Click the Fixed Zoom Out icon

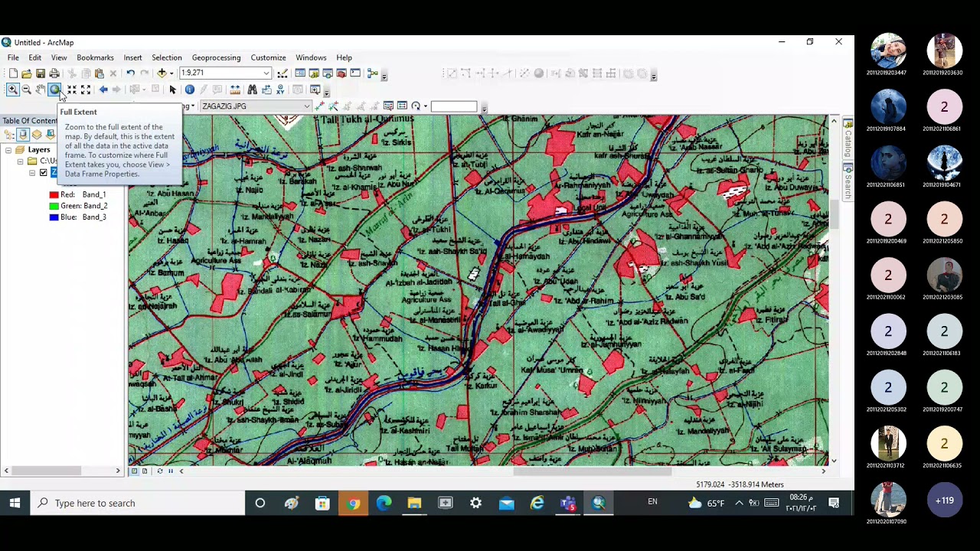click(85, 90)
